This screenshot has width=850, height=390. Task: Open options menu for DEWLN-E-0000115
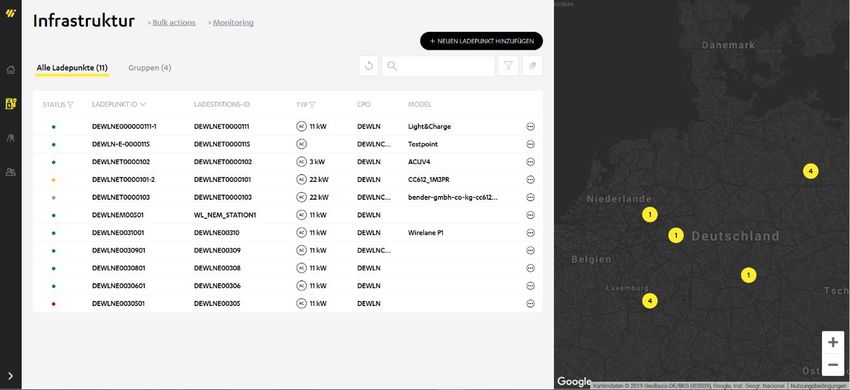[x=530, y=144]
